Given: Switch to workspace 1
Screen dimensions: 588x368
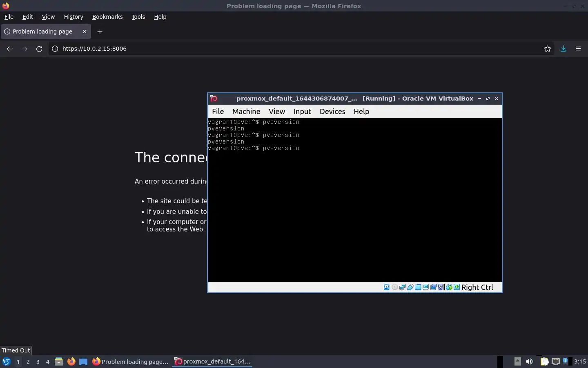Looking at the screenshot, I should point(18,361).
